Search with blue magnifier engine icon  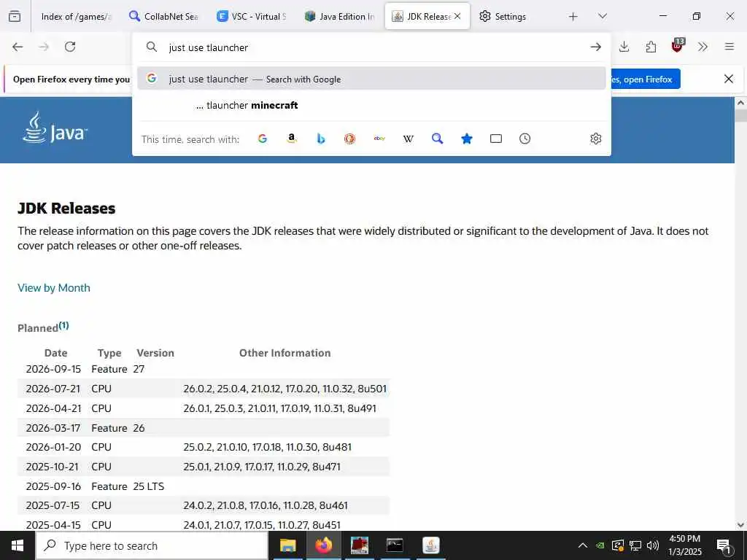point(438,139)
